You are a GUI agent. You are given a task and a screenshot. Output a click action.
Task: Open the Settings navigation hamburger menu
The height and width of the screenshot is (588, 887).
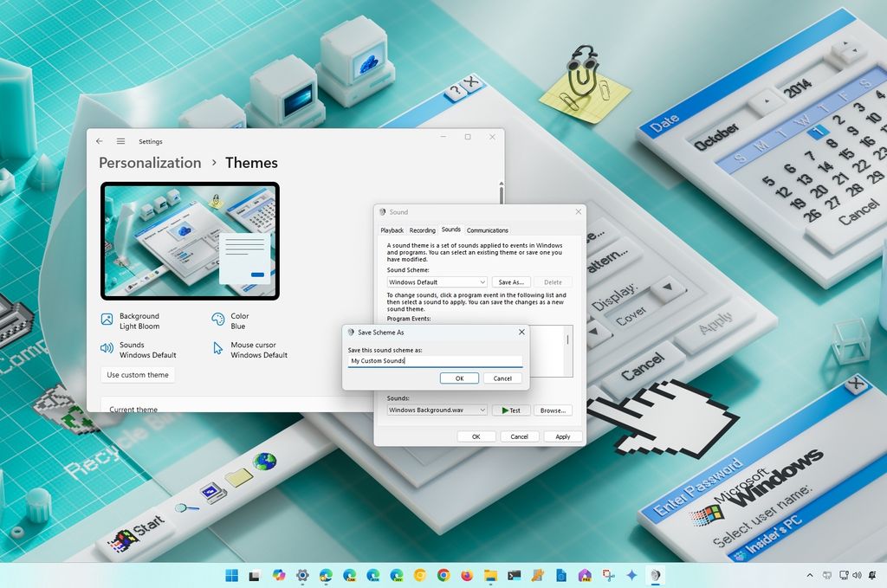120,141
